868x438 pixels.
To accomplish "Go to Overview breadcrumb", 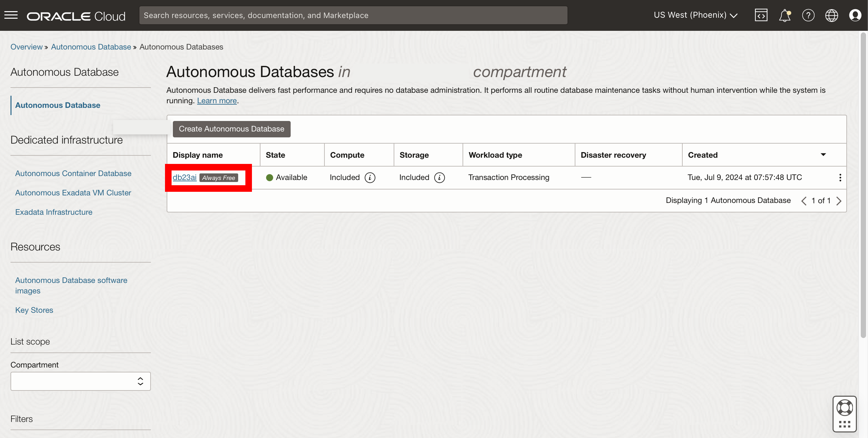I will (x=27, y=47).
